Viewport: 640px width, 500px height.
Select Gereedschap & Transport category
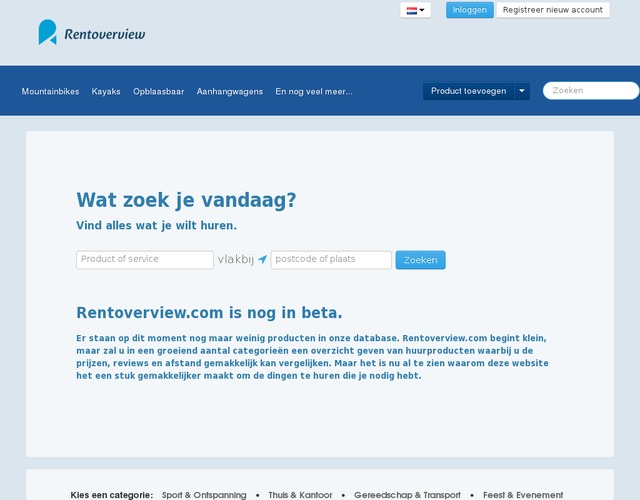407,495
